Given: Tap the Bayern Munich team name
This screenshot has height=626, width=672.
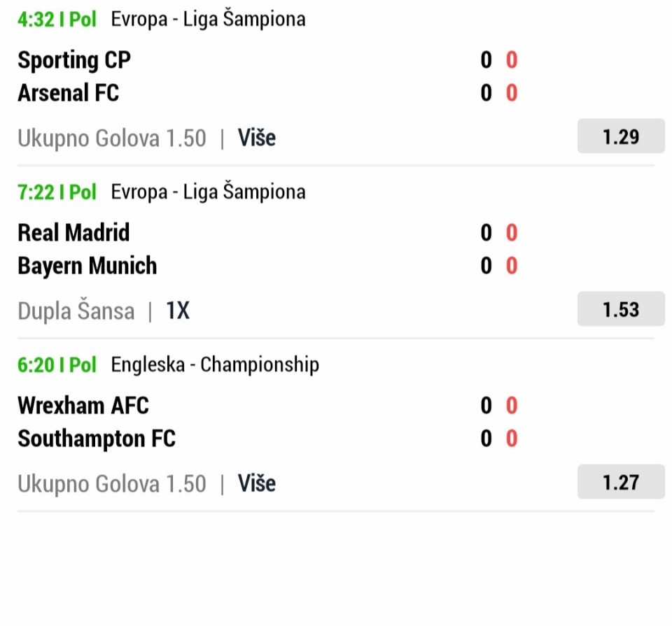Looking at the screenshot, I should [87, 266].
